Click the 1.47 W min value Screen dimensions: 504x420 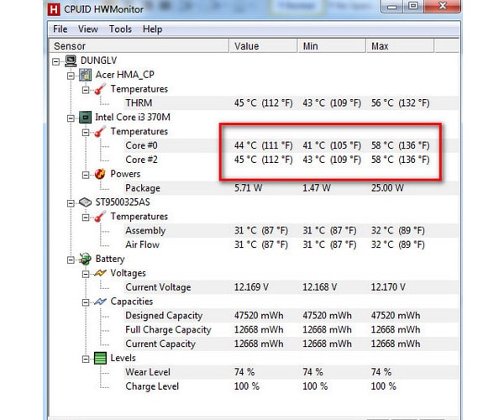317,188
